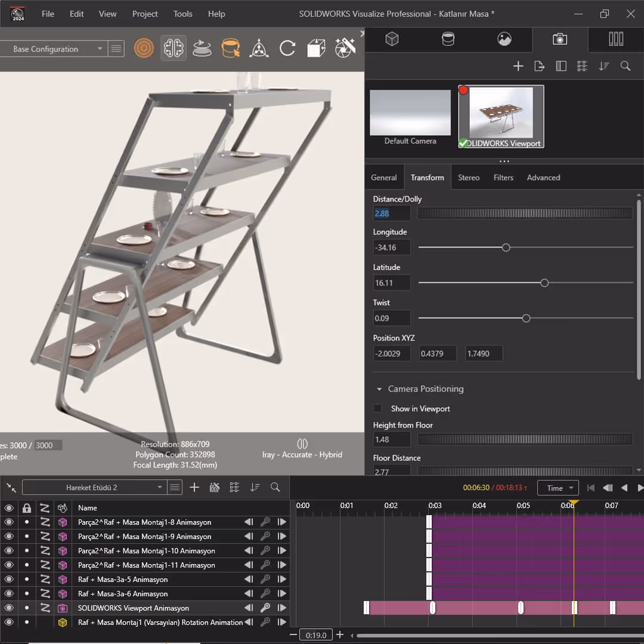Open the Models tab cube icon
Screen dimensions: 644x644
tap(392, 39)
